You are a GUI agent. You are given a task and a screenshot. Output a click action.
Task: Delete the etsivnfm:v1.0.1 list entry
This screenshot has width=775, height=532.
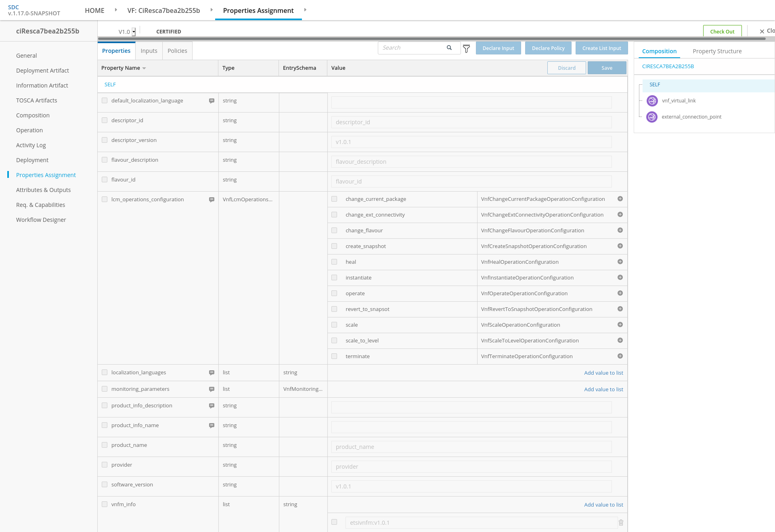pos(621,523)
